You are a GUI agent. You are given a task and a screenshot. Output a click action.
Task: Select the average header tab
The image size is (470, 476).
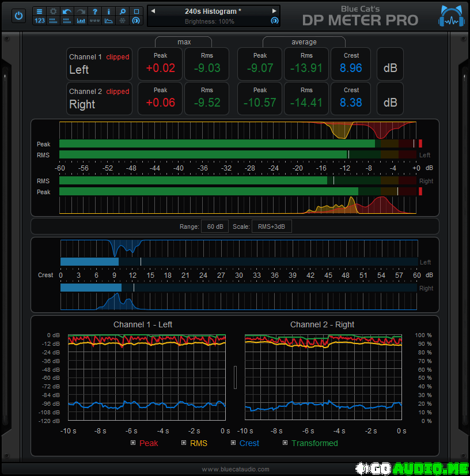pos(304,42)
